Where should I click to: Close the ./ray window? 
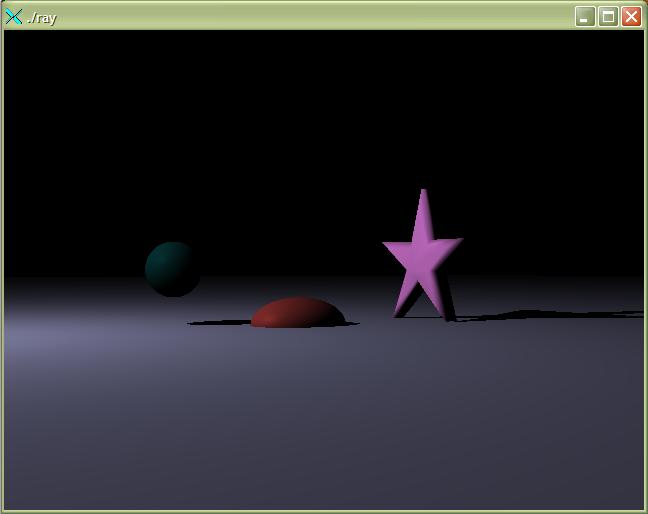pyautogui.click(x=631, y=17)
